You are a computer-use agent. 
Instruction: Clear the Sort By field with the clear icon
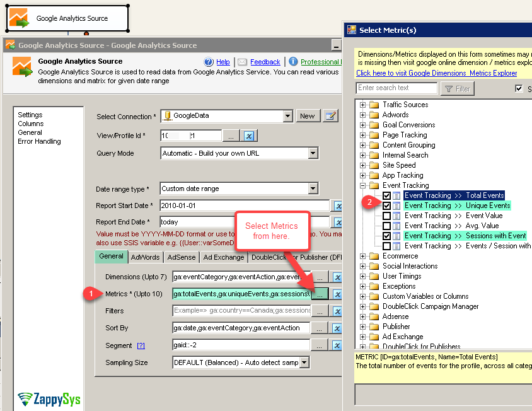coord(337,328)
